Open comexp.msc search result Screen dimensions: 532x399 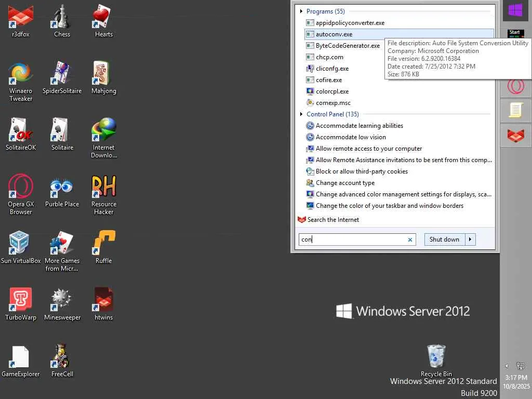399,103
